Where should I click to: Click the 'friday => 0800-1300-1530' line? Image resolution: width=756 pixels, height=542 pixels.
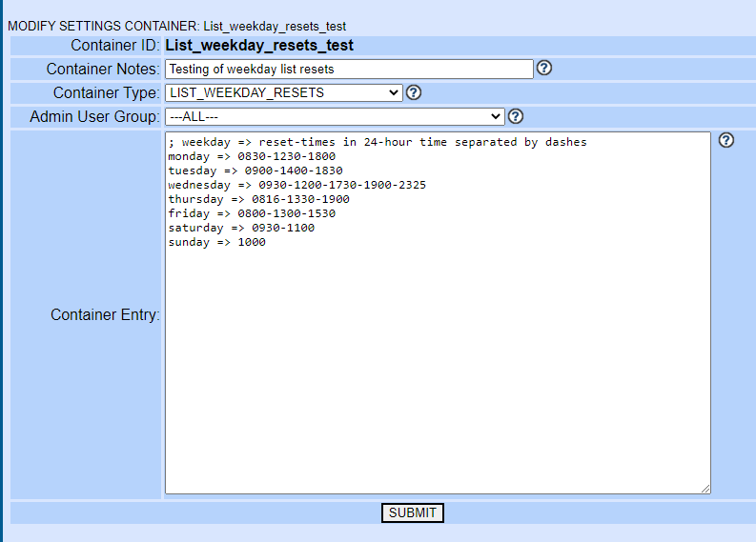tap(252, 213)
